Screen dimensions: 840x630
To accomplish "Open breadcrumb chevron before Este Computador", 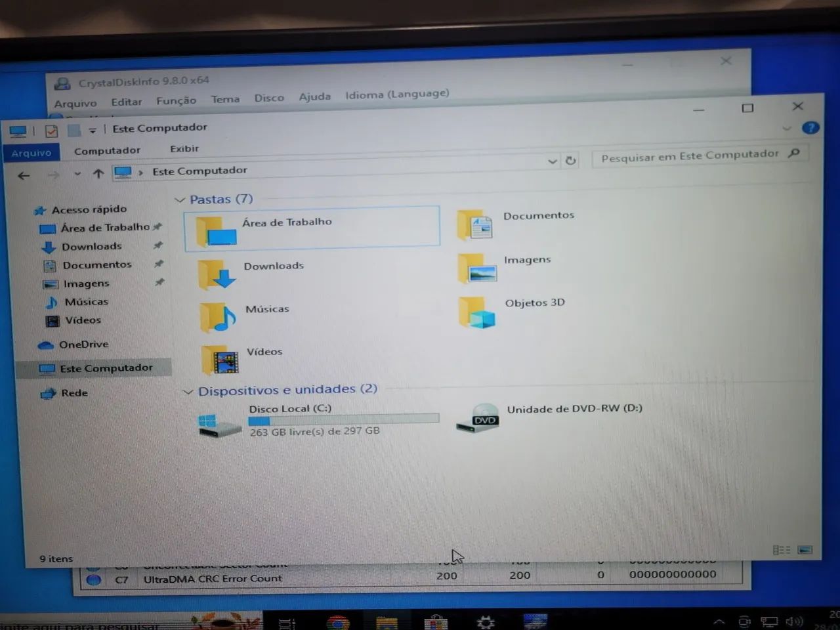I will [140, 173].
